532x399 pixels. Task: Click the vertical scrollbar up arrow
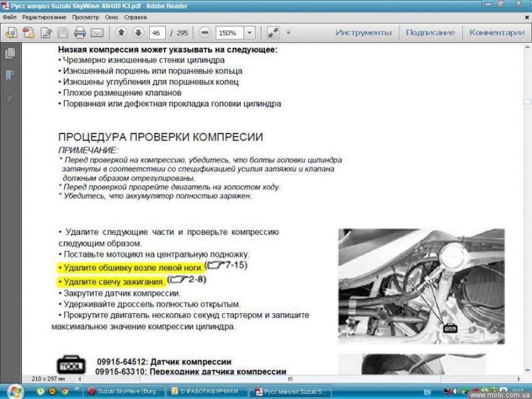[528, 47]
